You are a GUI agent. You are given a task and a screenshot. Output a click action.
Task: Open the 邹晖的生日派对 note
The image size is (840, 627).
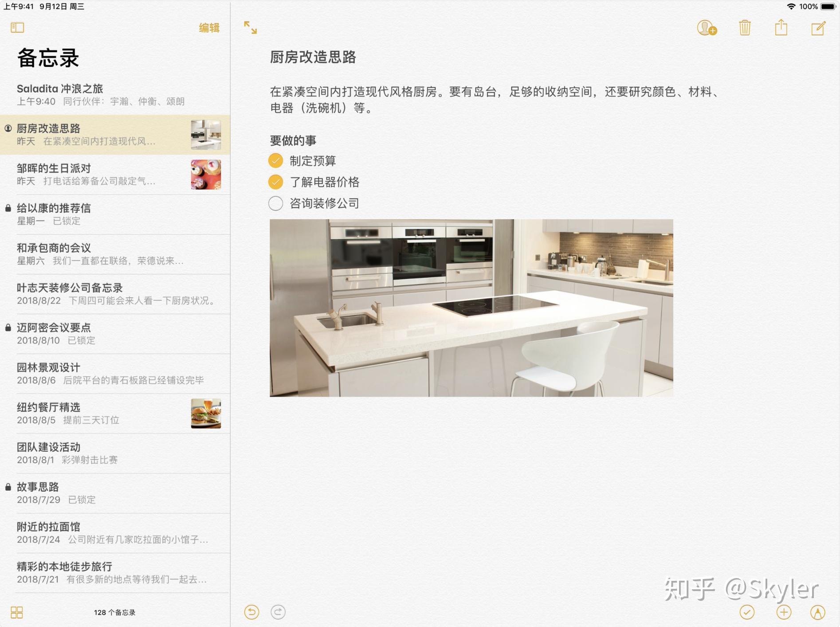[x=115, y=175]
